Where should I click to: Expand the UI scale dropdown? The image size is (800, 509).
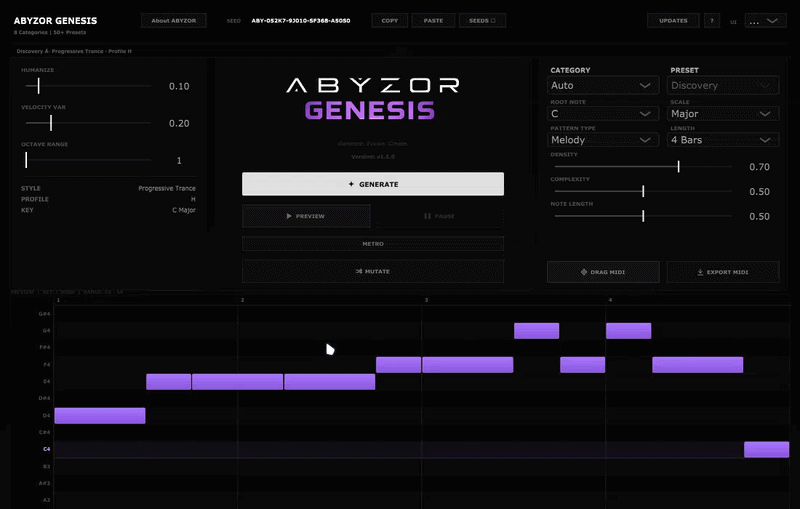pyautogui.click(x=765, y=21)
